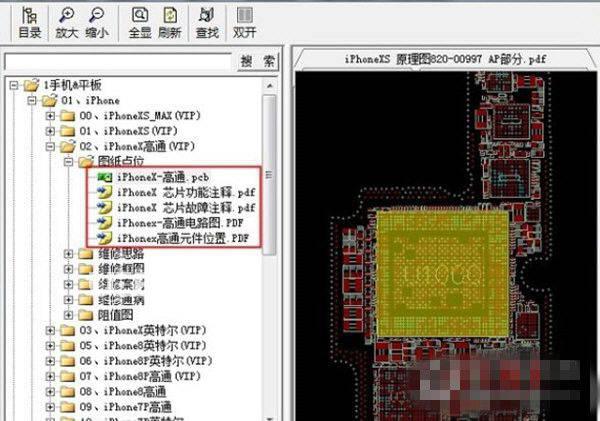Image resolution: width=600 pixels, height=421 pixels.
Task: Click icon beside iPhoneX 芯片故障注释.pdf
Action: click(x=104, y=207)
